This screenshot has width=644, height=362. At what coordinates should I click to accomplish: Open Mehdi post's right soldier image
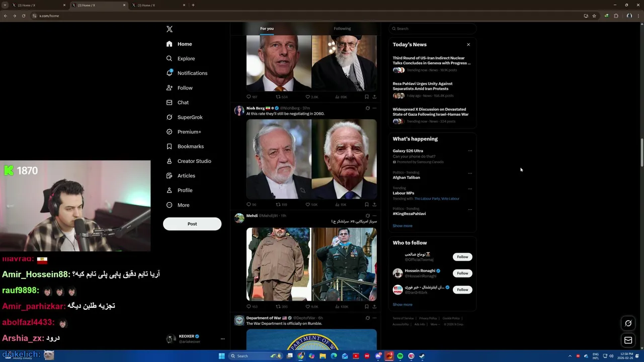tap(344, 264)
